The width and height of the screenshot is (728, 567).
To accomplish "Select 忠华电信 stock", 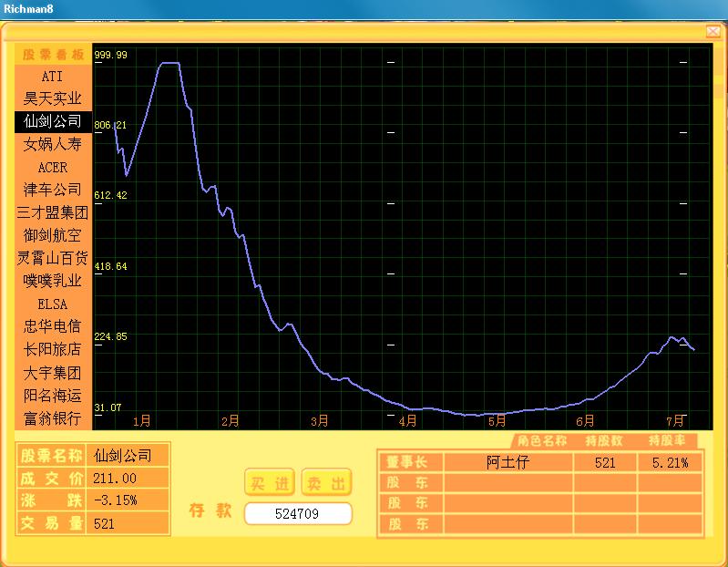I will pos(53,326).
